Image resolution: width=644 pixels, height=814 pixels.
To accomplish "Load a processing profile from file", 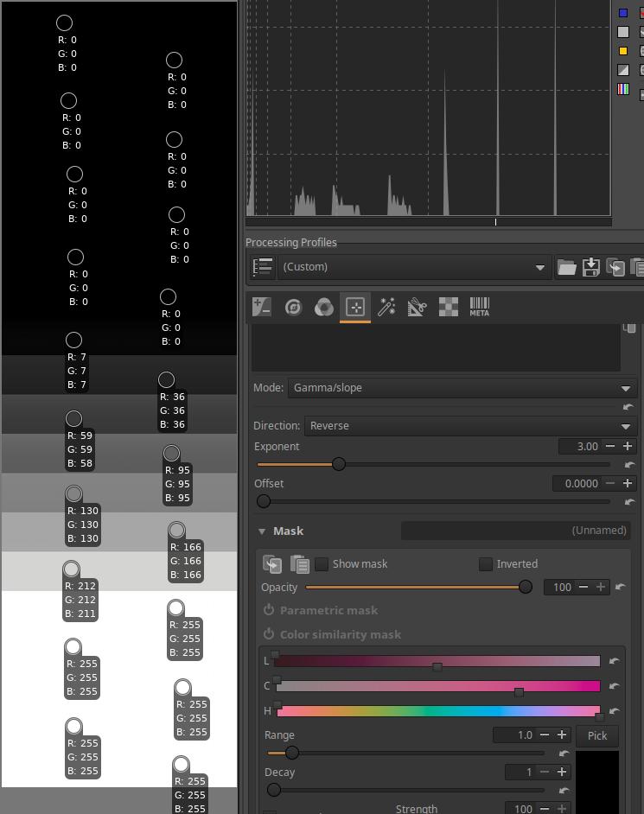I will 566,267.
